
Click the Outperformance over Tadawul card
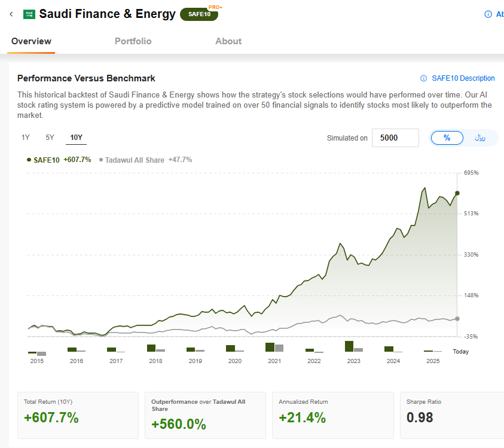[x=206, y=415]
